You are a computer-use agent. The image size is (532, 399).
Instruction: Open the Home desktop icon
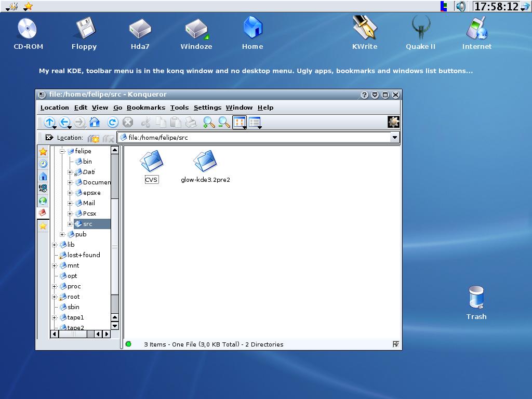coord(252,33)
